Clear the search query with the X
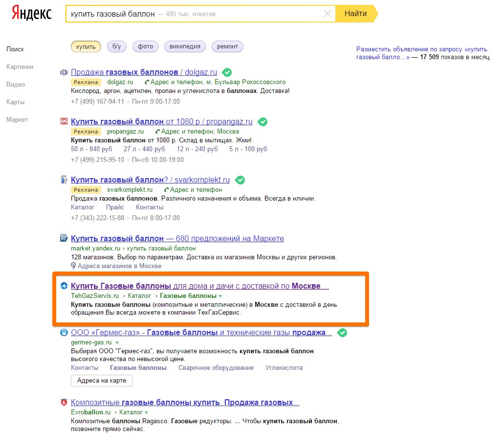 (327, 14)
